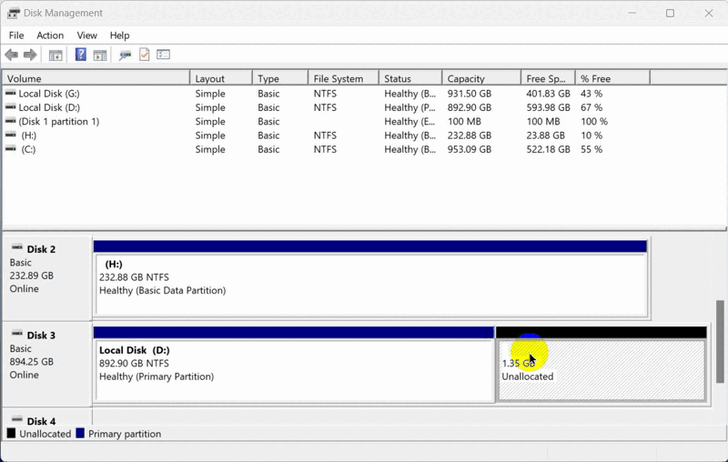The width and height of the screenshot is (728, 462).
Task: Click the '892.90 GB' capacity cell in list
Action: 469,107
